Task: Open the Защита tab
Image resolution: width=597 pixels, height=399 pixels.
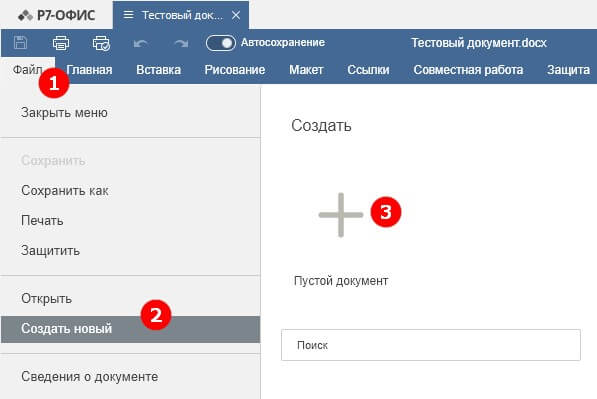Action: point(568,70)
